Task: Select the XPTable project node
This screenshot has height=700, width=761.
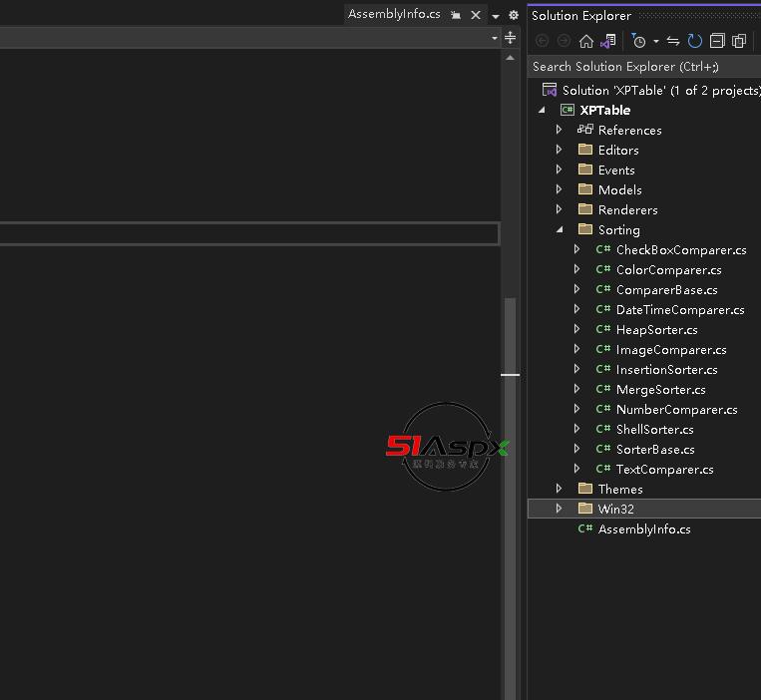Action: [x=604, y=110]
